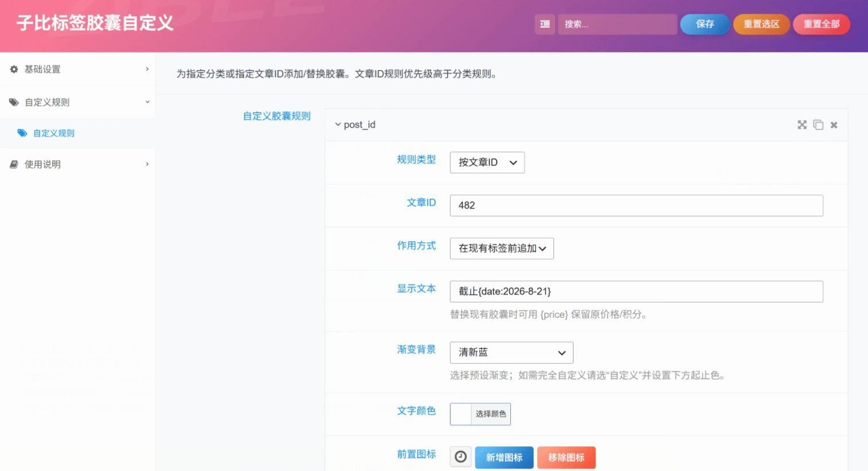Screen dimensions: 868x471
Task: Click the 移除图标 button
Action: pos(566,458)
